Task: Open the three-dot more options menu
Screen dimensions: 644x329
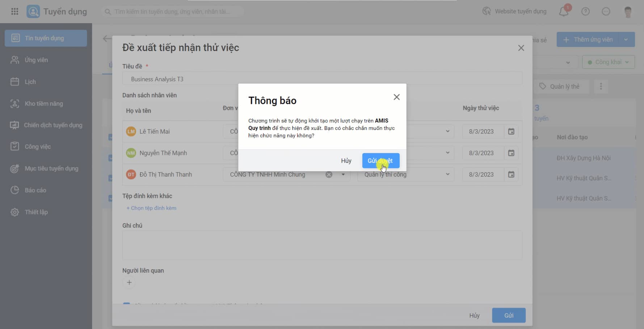Action: 601,87
